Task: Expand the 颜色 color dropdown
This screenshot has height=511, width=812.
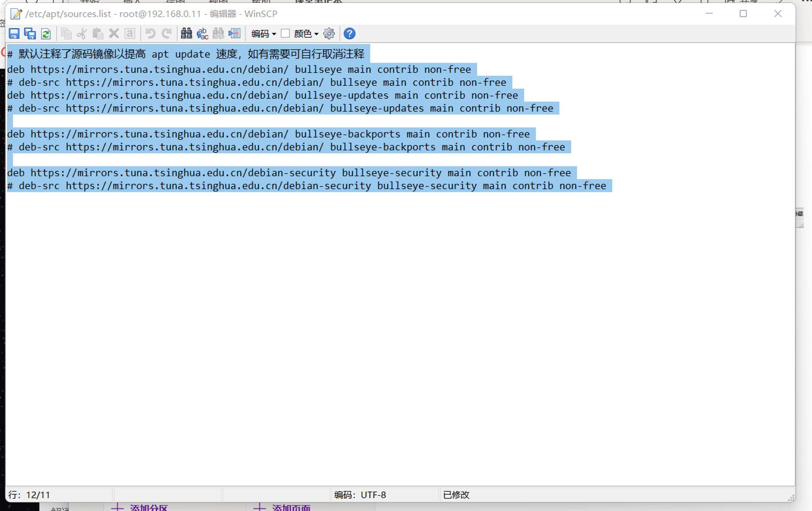Action: 307,34
